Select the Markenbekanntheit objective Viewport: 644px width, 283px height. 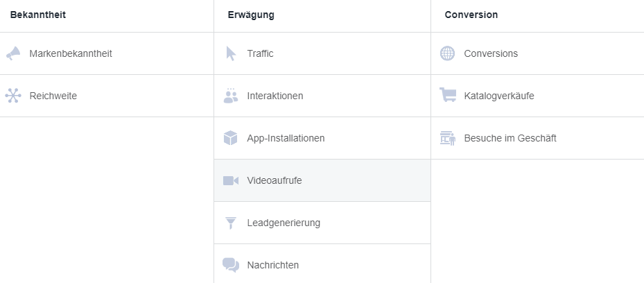(x=71, y=53)
